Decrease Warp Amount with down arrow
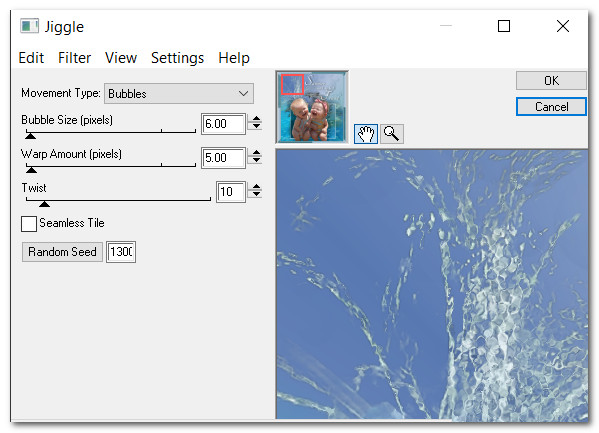599x433 pixels. (x=256, y=160)
